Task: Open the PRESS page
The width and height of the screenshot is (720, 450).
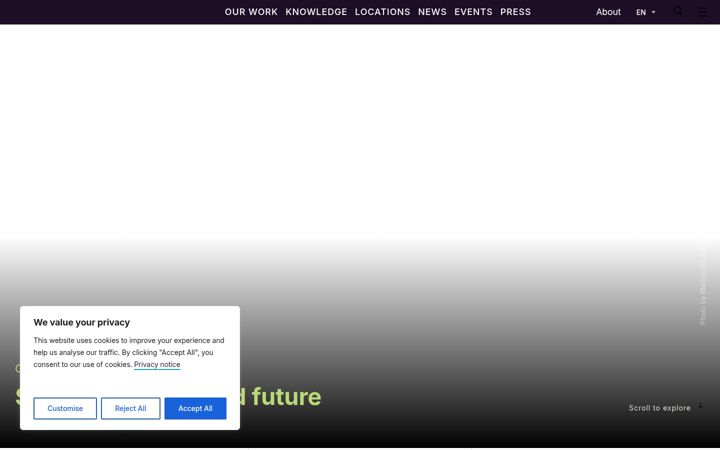Action: point(515,12)
